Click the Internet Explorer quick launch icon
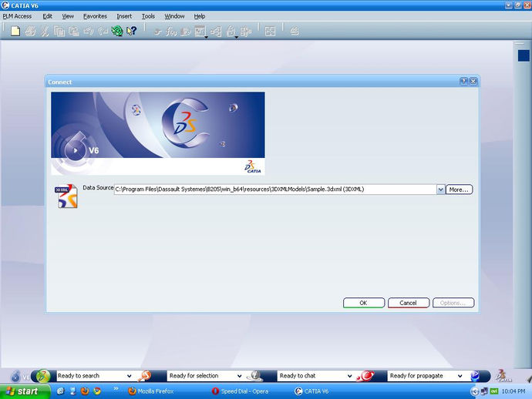This screenshot has height=399, width=532. tap(61, 391)
